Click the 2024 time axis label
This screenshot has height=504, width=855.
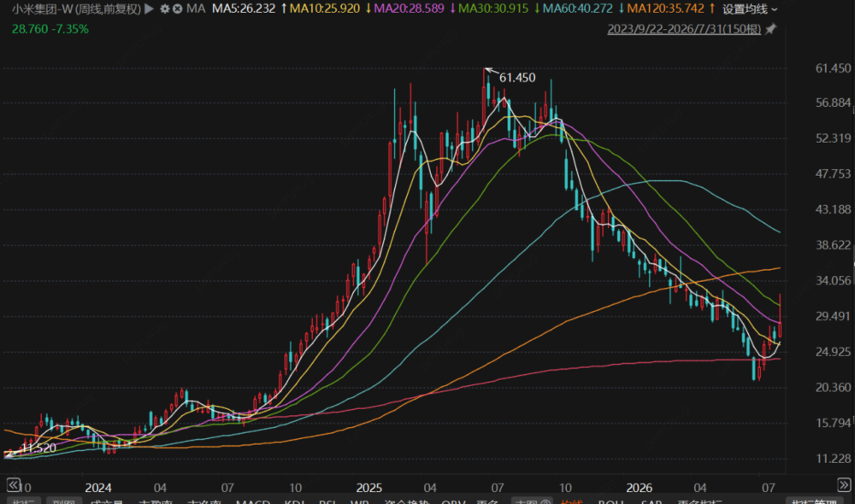pyautogui.click(x=98, y=488)
